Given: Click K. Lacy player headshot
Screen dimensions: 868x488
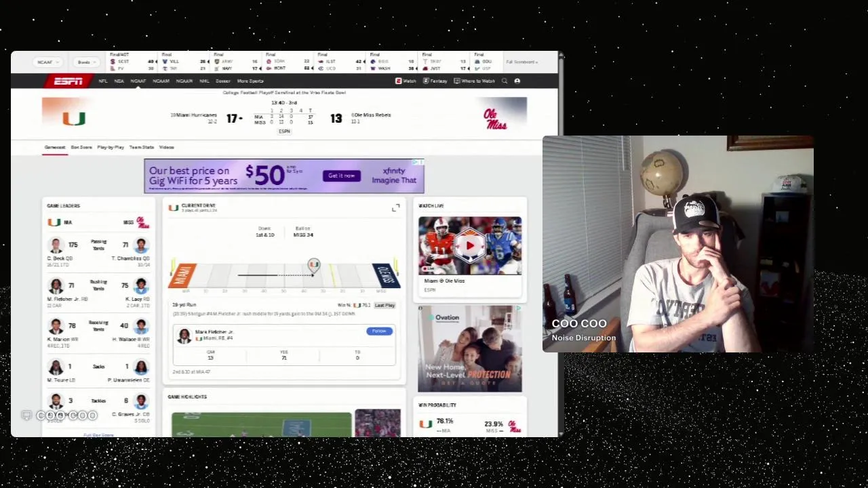Looking at the screenshot, I should point(141,286).
